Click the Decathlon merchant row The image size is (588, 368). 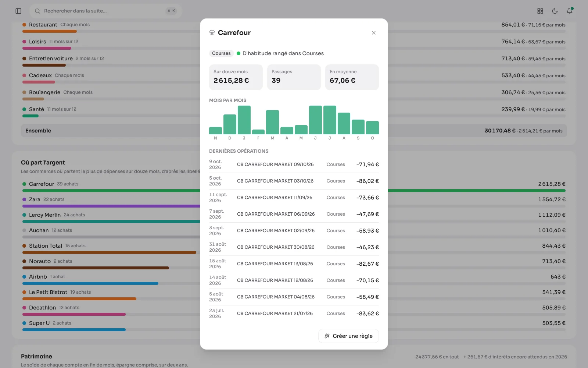pos(294,310)
